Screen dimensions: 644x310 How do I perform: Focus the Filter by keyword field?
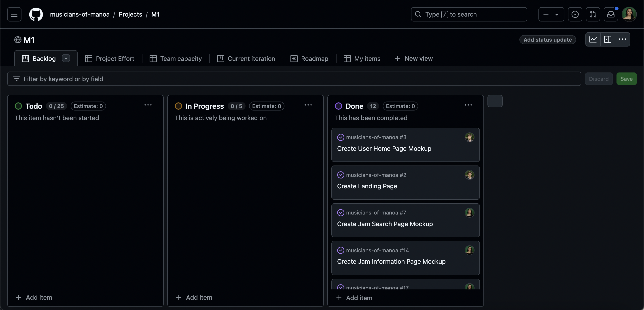[x=294, y=79]
